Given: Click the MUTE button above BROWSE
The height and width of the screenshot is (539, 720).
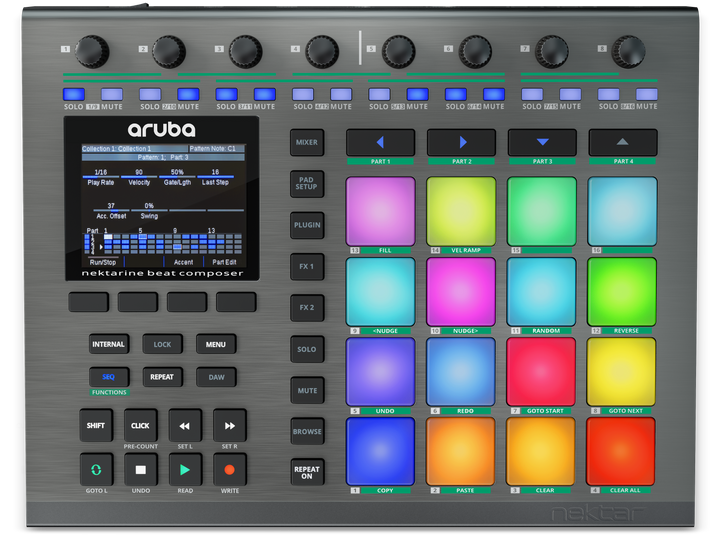Looking at the screenshot, I should click(307, 390).
